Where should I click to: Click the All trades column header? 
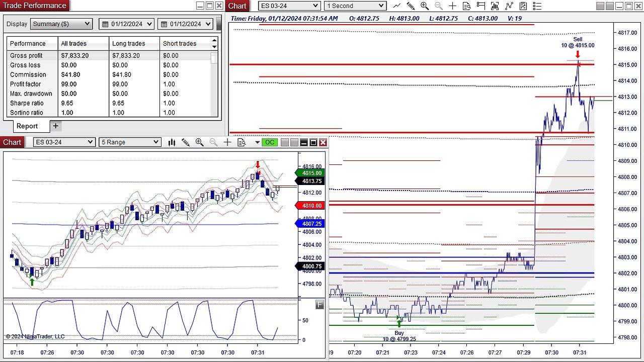click(84, 43)
